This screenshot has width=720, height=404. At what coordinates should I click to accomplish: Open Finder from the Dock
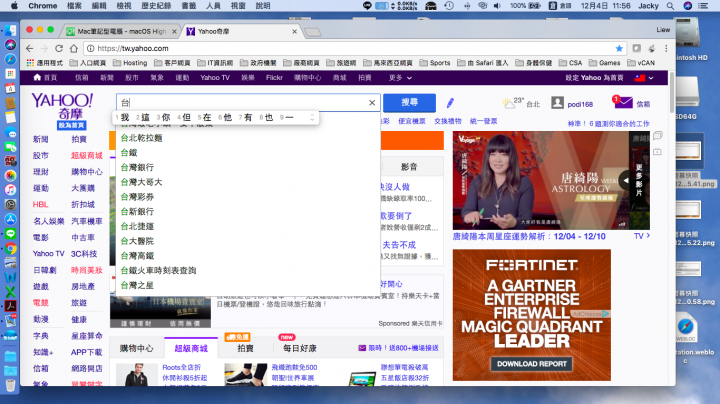(x=10, y=30)
